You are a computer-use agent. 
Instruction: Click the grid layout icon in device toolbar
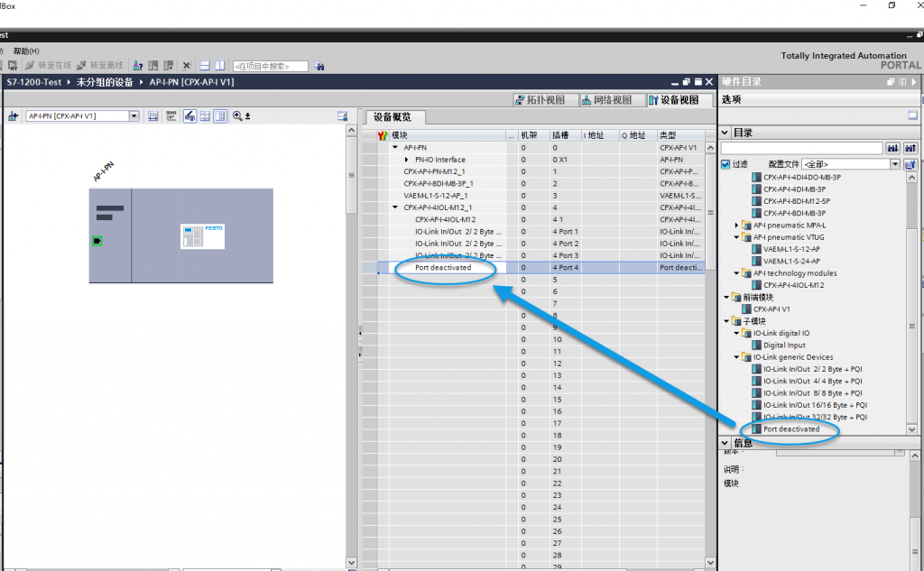coord(205,116)
